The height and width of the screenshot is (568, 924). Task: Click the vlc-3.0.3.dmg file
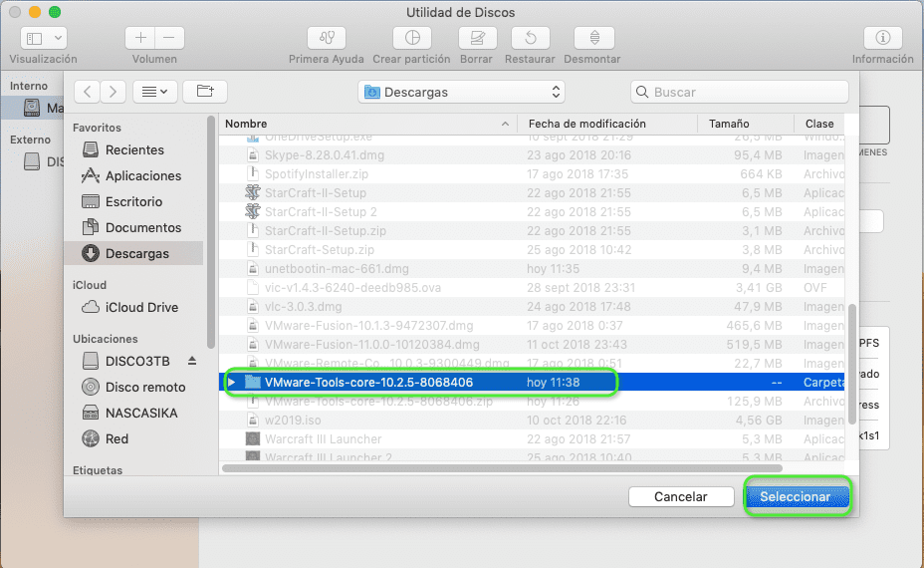pyautogui.click(x=303, y=306)
